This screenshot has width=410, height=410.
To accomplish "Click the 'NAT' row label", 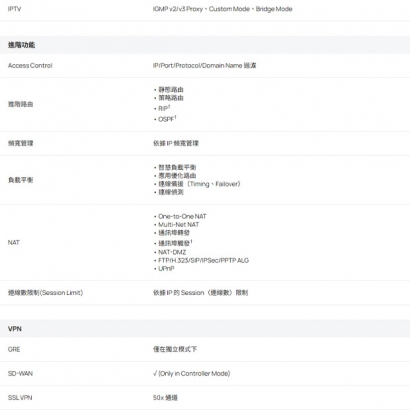I will (14, 242).
